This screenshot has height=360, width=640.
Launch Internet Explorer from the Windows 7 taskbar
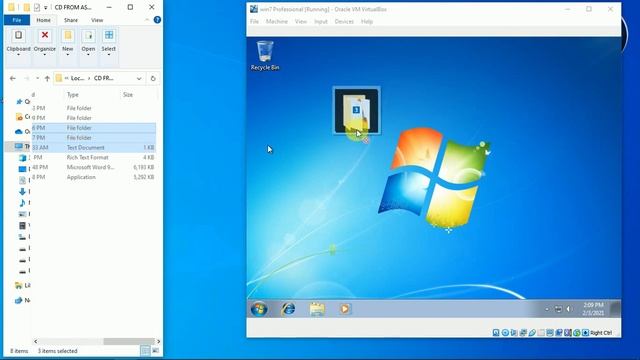(x=288, y=309)
